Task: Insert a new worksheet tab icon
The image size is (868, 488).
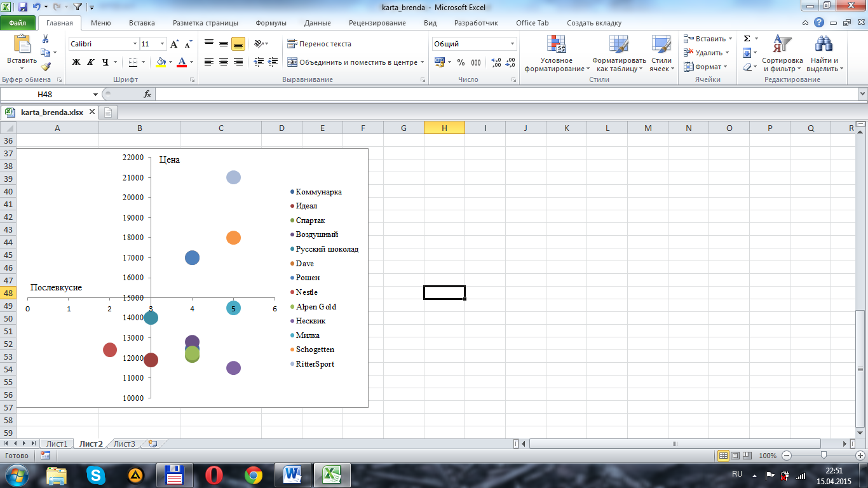Action: coord(153,444)
